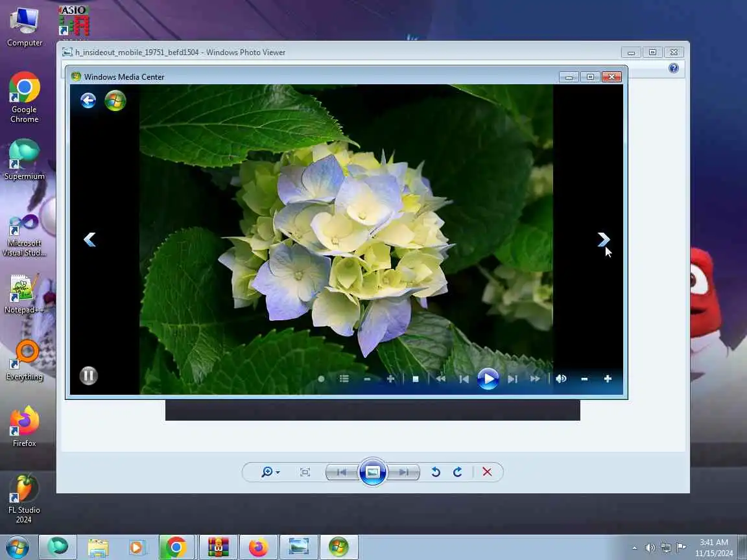
Task: Click channel up plus in transport bar
Action: [x=390, y=379]
